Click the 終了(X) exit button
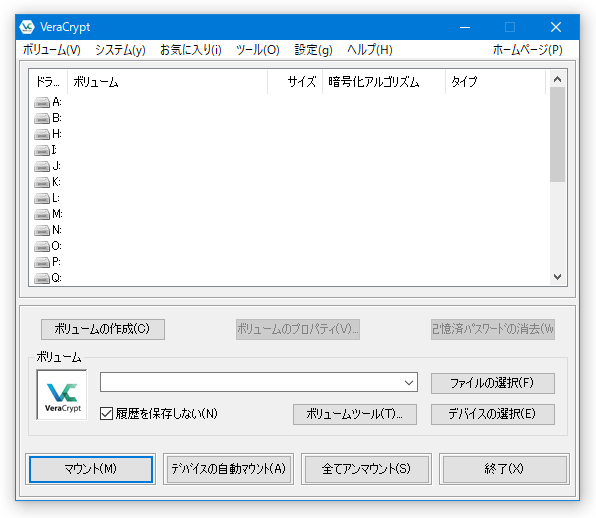 click(504, 469)
